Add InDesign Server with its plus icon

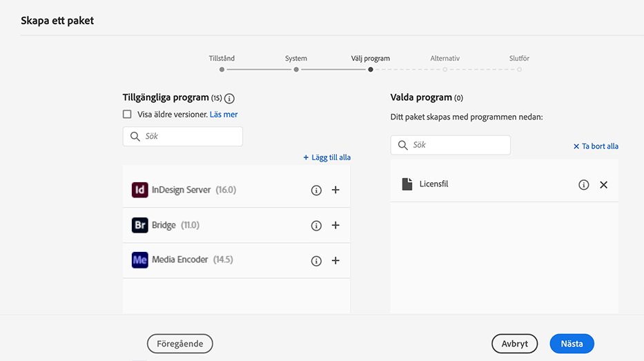335,190
